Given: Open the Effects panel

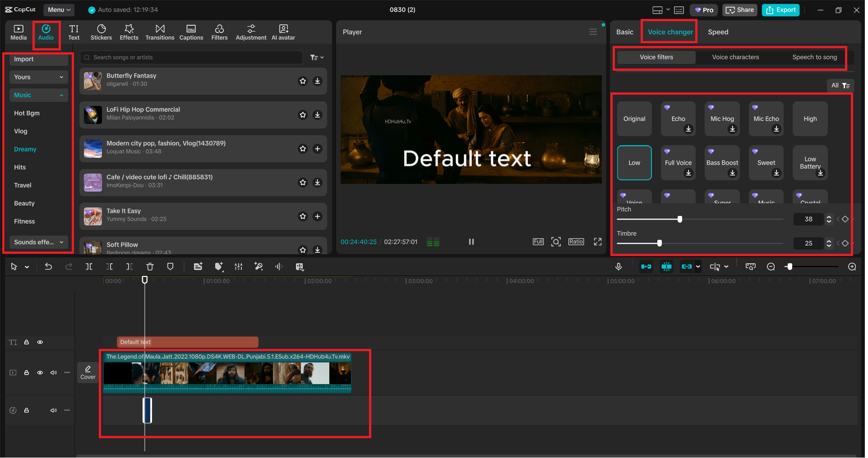Looking at the screenshot, I should [x=129, y=32].
